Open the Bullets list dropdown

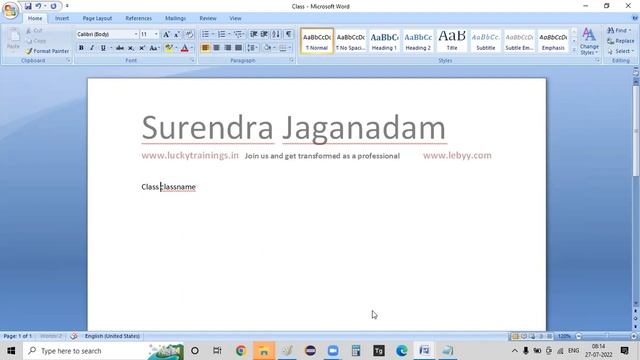[x=213, y=34]
